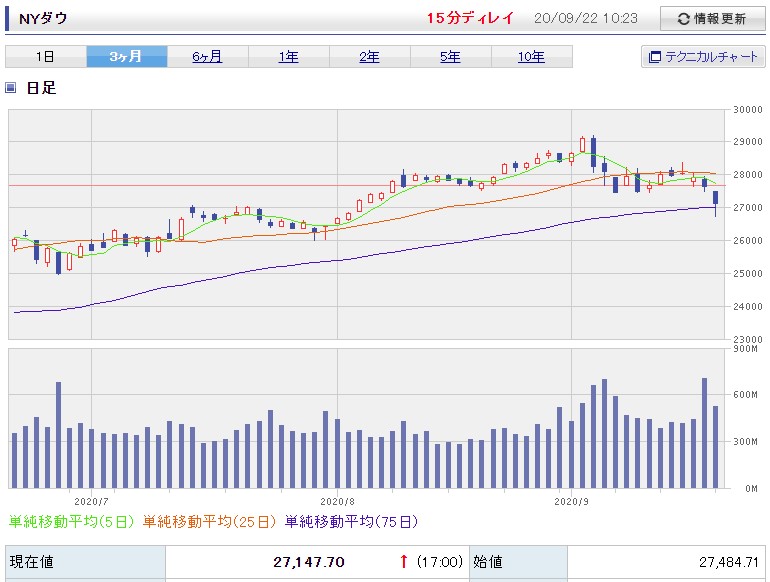Click the 15分ディレイ delay notice
770x582 pixels.
470,18
